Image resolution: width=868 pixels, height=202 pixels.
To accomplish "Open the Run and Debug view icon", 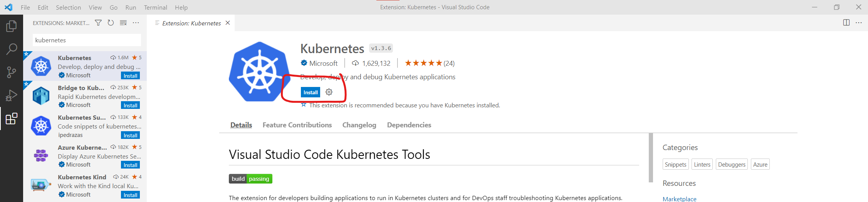I will click(x=11, y=95).
